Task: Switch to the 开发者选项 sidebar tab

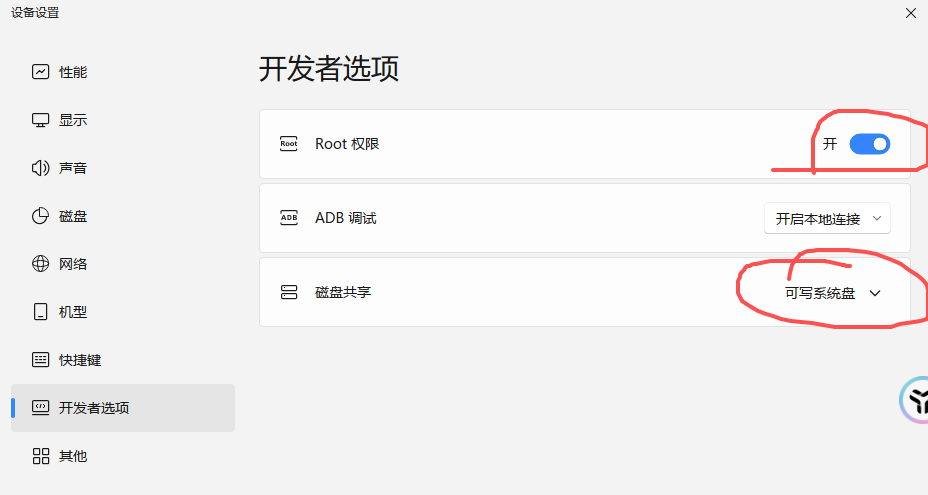Action: click(123, 408)
